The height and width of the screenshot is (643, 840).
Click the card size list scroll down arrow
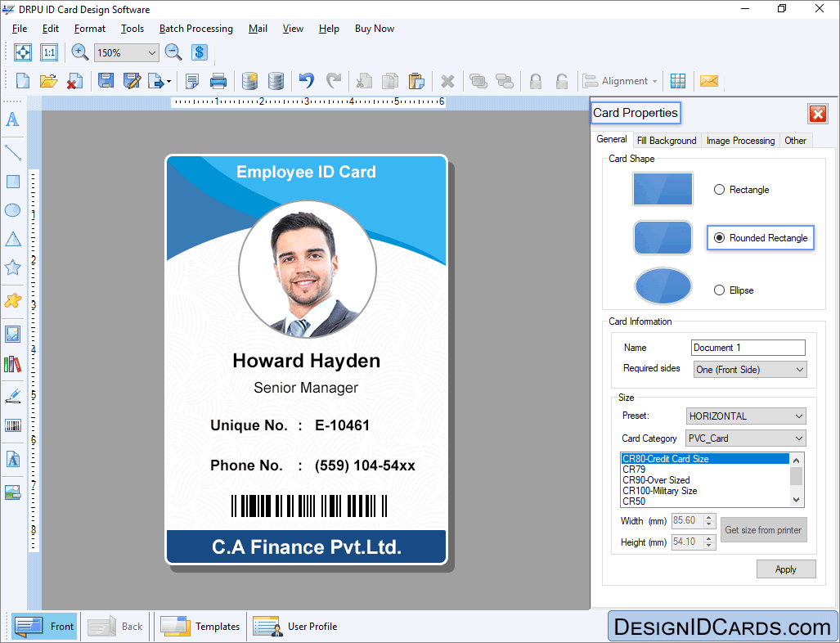[x=796, y=500]
